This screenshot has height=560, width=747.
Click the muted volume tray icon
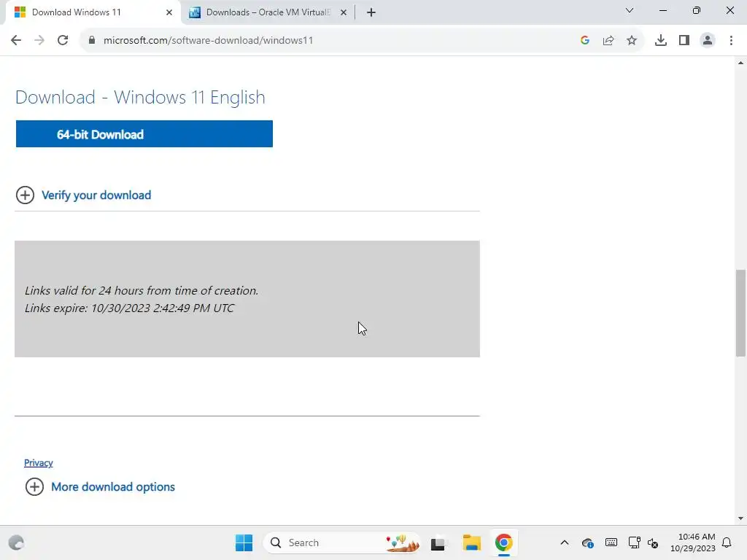(653, 542)
